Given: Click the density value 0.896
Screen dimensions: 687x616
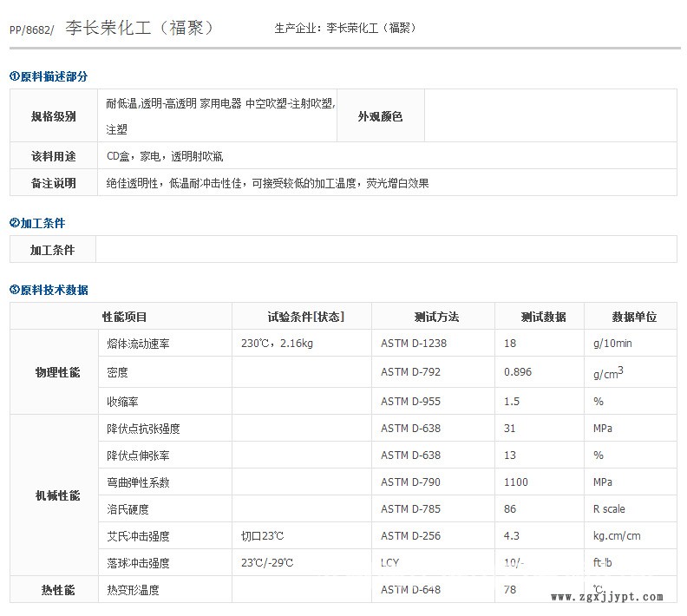Looking at the screenshot, I should click(518, 372).
